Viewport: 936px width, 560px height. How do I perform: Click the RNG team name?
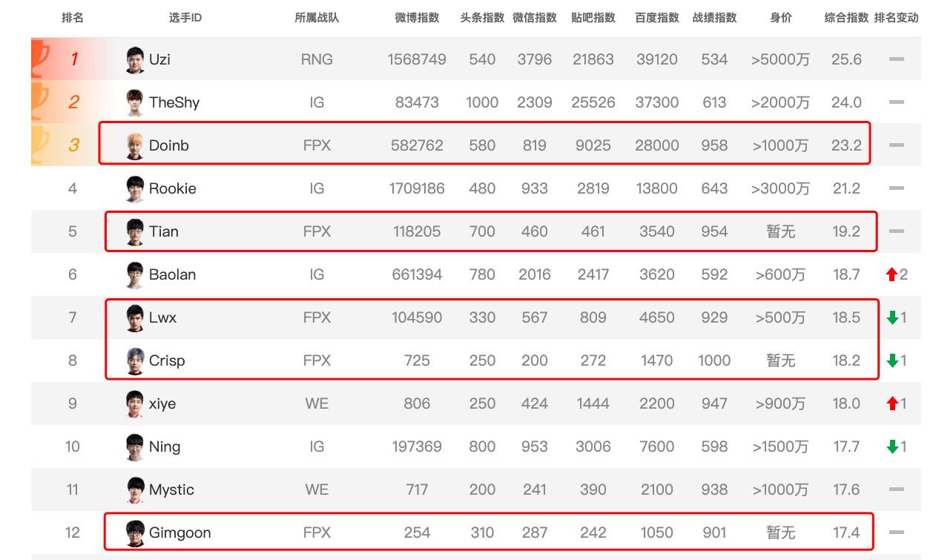coord(317,59)
